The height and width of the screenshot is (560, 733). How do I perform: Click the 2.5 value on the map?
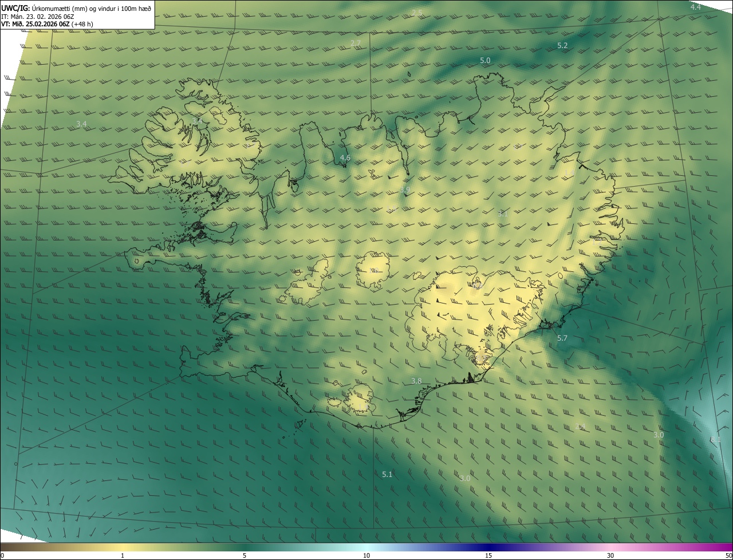click(417, 13)
